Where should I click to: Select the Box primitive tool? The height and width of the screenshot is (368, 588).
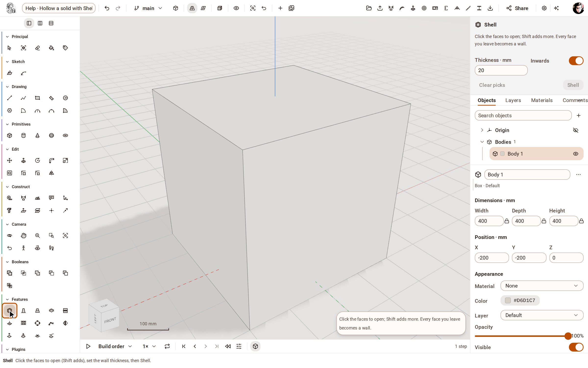[x=10, y=135]
